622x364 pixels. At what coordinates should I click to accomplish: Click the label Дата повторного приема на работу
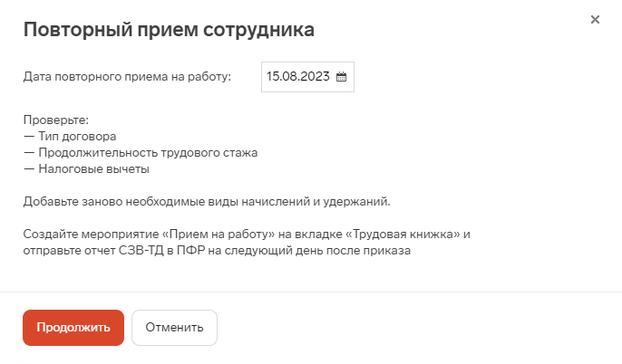tap(127, 76)
